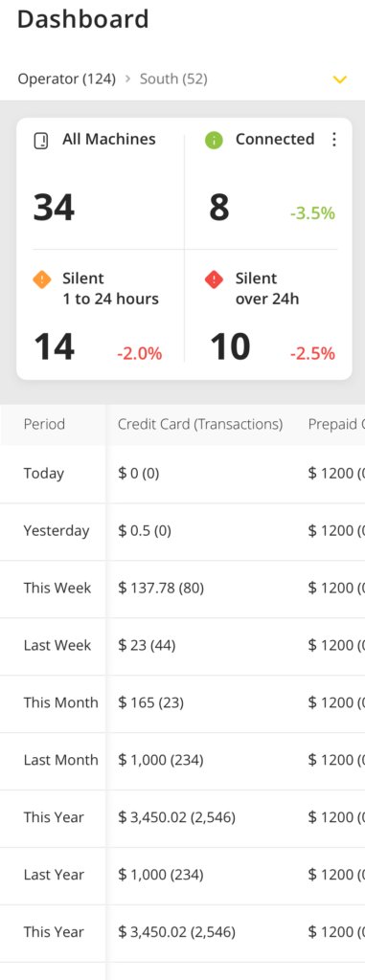
Task: Click the breadcrumb separator arrow after Operator
Action: (127, 78)
